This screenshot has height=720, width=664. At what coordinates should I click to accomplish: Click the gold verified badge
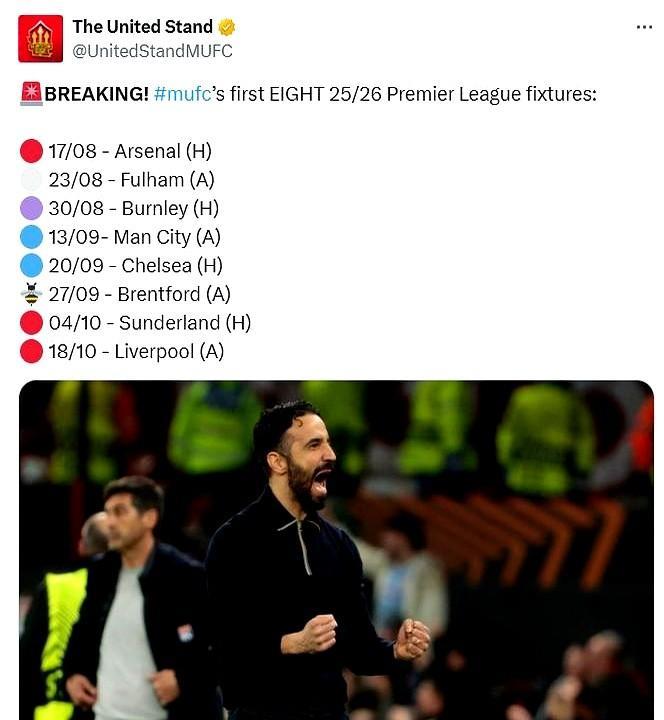[x=226, y=27]
